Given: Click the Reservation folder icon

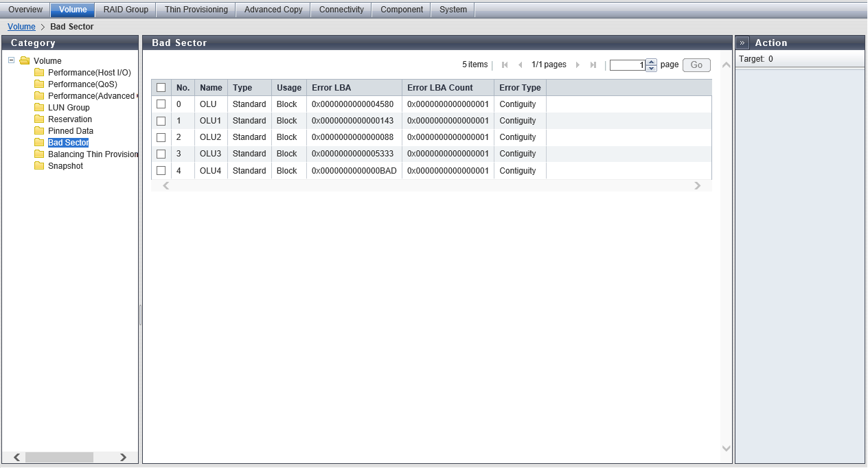Looking at the screenshot, I should pos(39,119).
